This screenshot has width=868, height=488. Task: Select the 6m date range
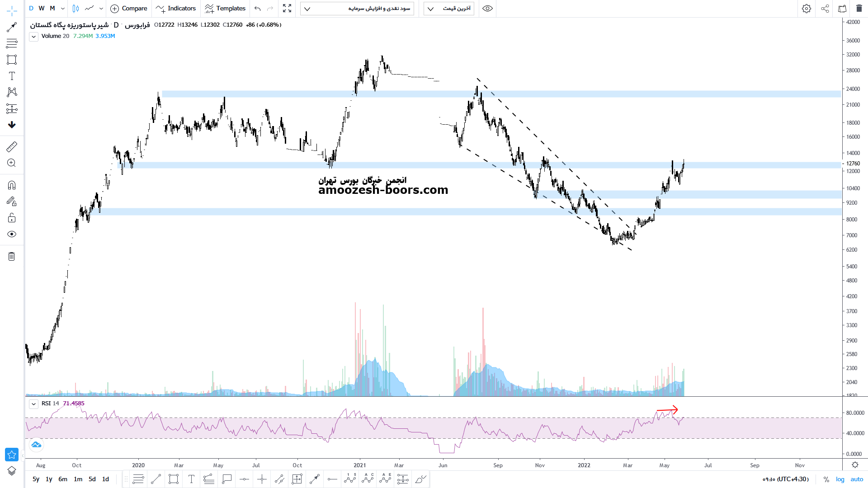point(63,479)
